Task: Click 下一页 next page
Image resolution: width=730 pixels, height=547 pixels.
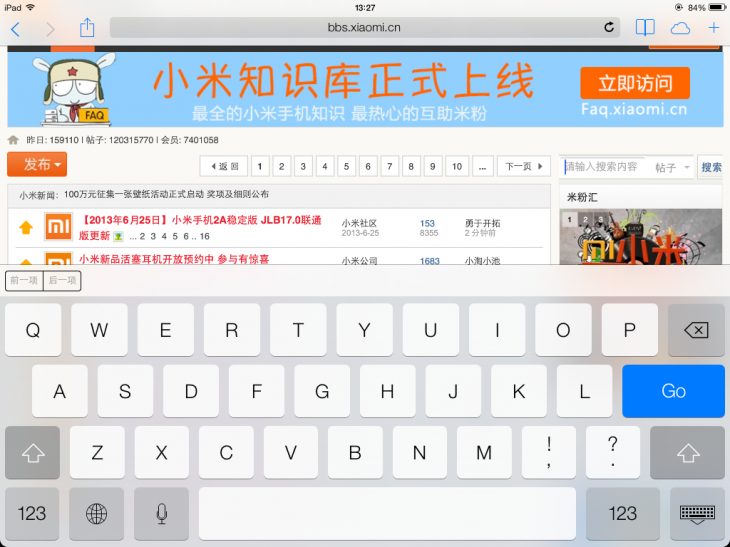Action: (524, 166)
